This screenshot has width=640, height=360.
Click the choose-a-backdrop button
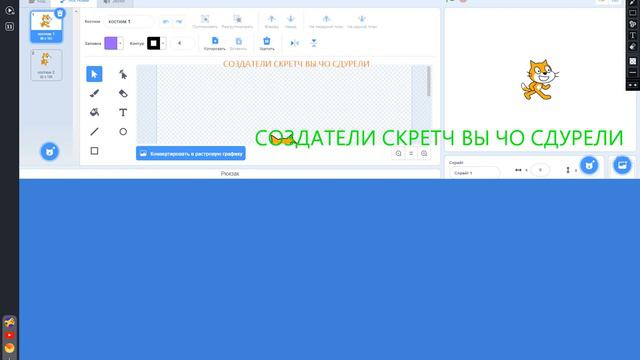click(622, 165)
